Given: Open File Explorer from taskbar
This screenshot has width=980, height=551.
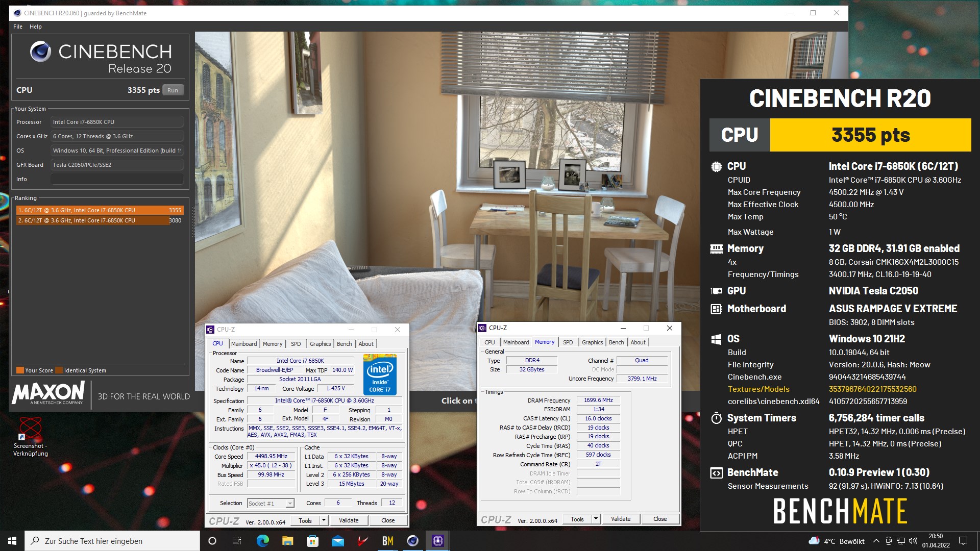Looking at the screenshot, I should [287, 541].
